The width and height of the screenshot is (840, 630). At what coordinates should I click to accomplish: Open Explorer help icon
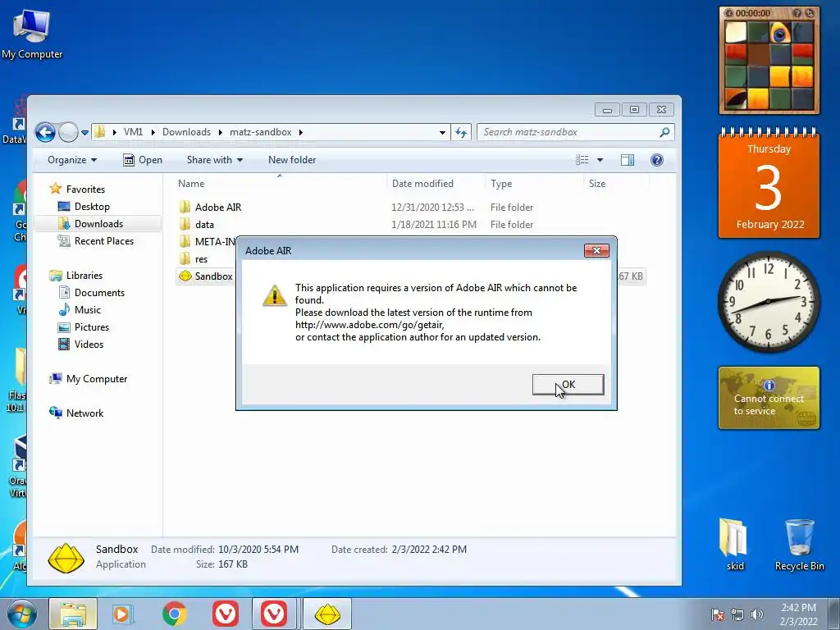[x=657, y=160]
